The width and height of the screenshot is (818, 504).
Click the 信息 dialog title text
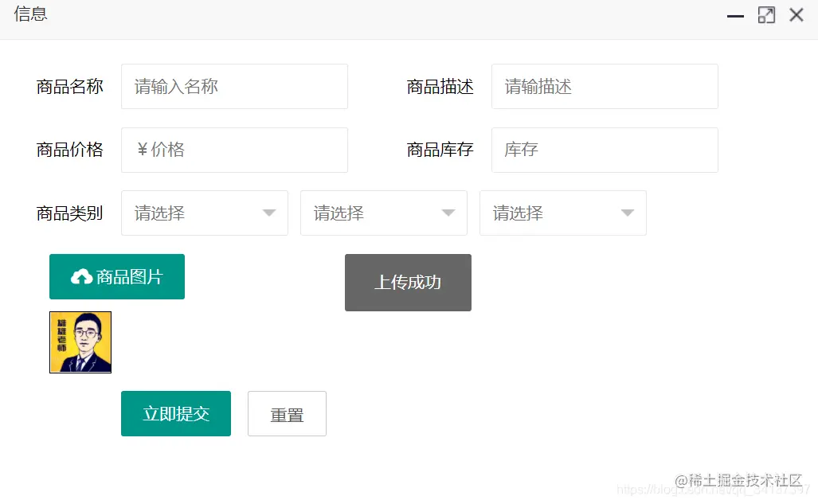tap(30, 14)
